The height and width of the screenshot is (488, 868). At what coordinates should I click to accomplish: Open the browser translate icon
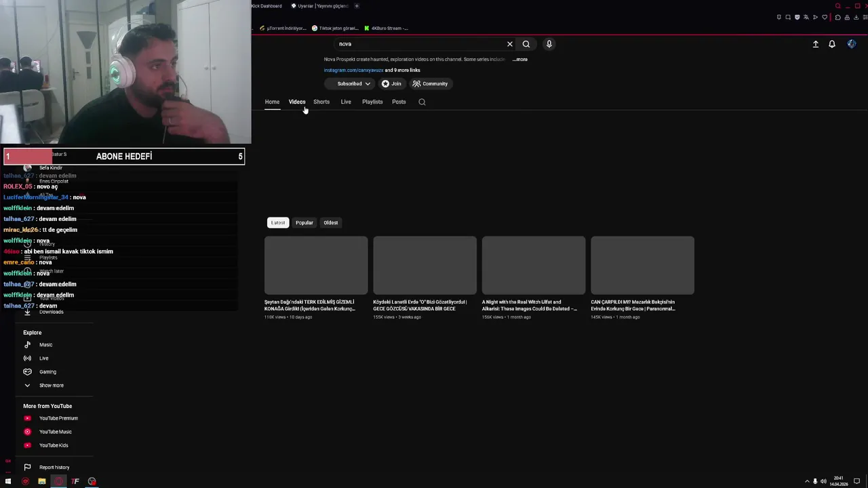(806, 17)
